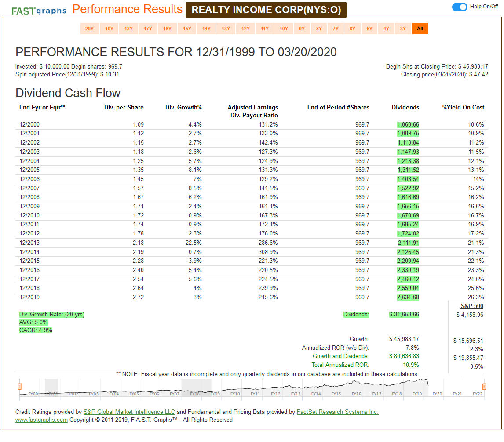Select the 12Y time range tab
Image resolution: width=504 pixels, height=442 pixels.
245,29
